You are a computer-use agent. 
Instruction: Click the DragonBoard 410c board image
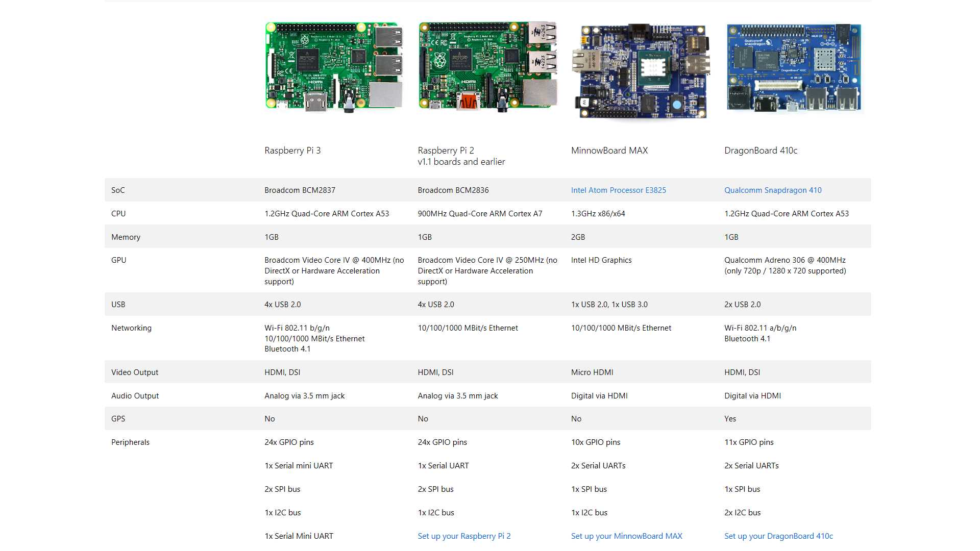(794, 67)
